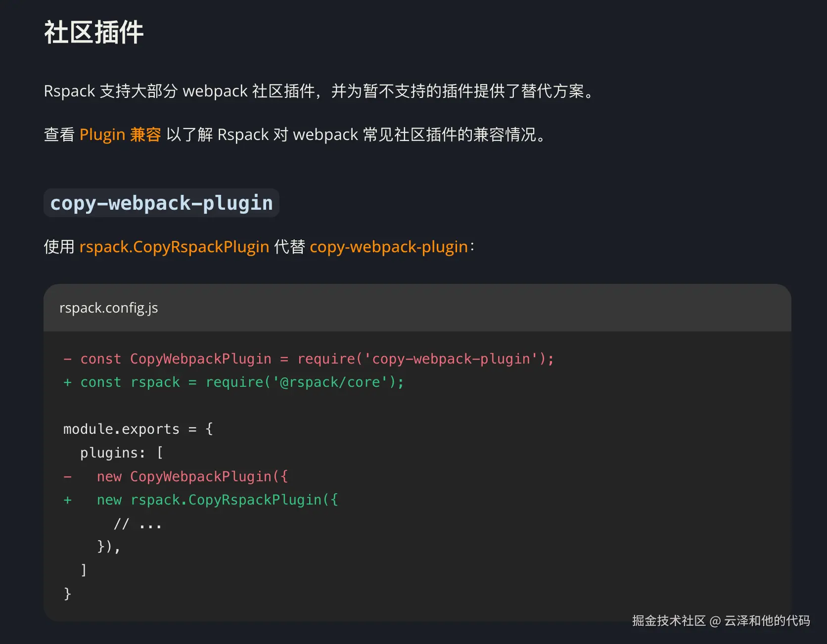
Task: Click the added const rspack line
Action: [242, 382]
